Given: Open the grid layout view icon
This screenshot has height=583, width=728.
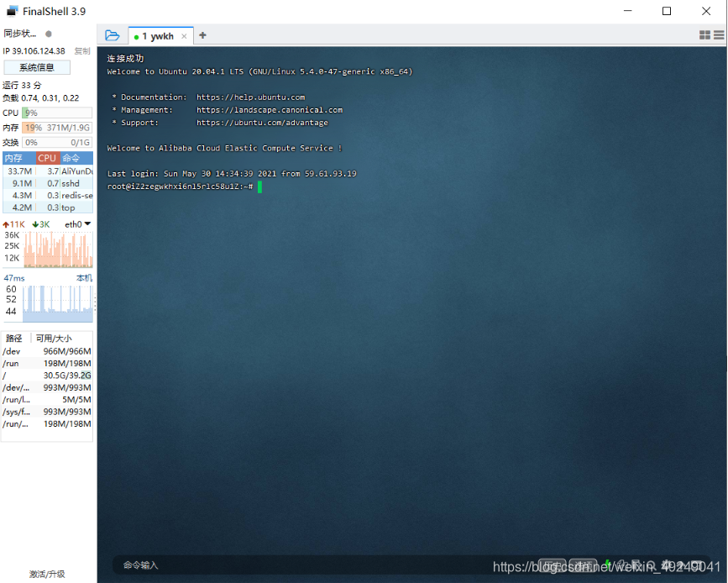Looking at the screenshot, I should pos(704,34).
